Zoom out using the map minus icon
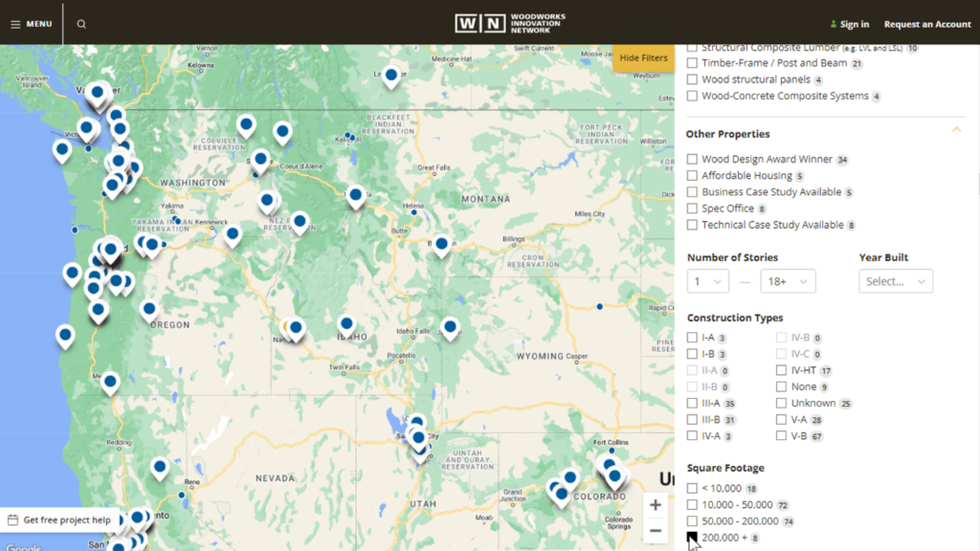The width and height of the screenshot is (980, 551). (x=656, y=530)
